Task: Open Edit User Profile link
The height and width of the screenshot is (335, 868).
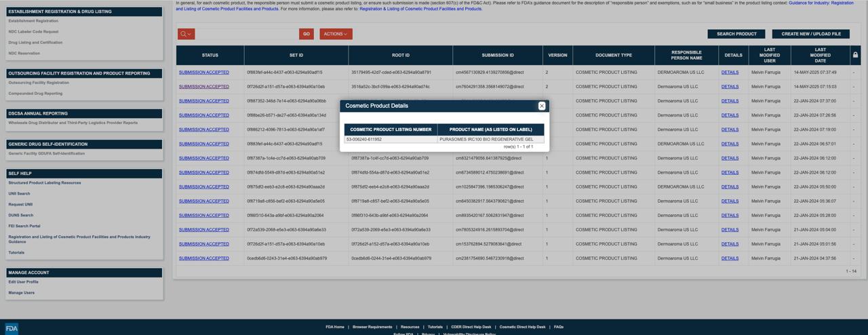Action: (x=23, y=282)
